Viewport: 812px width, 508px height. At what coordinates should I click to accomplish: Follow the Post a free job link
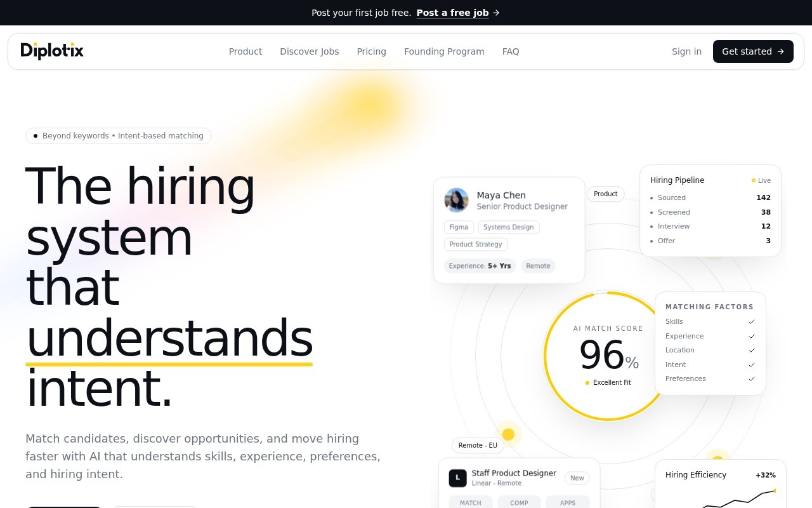coord(452,13)
